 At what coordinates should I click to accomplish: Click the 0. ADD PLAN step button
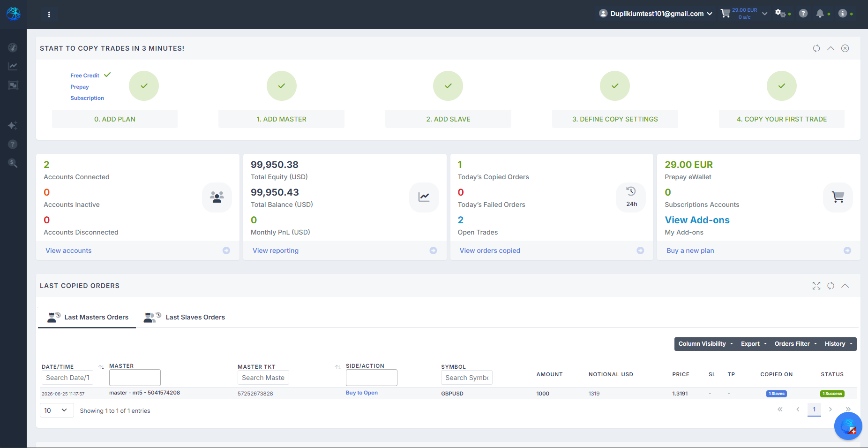point(115,119)
